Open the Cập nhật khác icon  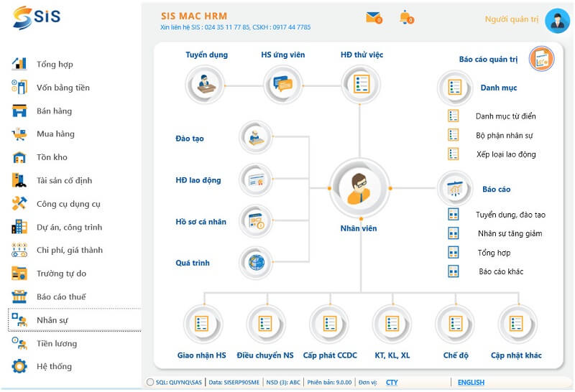[517, 325]
